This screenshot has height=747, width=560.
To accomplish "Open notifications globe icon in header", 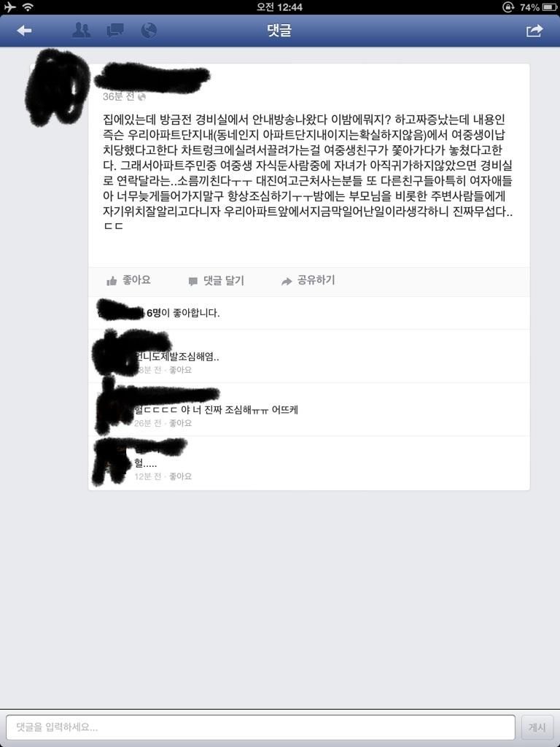I will tap(149, 31).
